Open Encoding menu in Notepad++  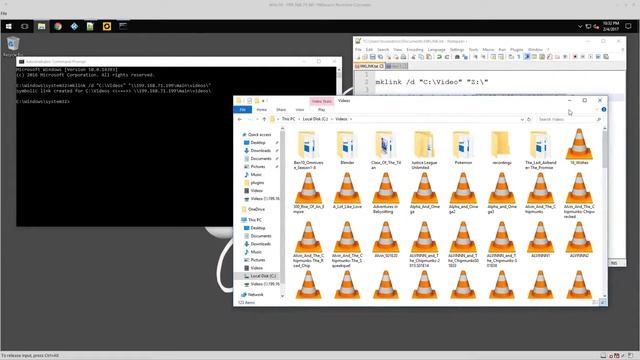[x=415, y=49]
